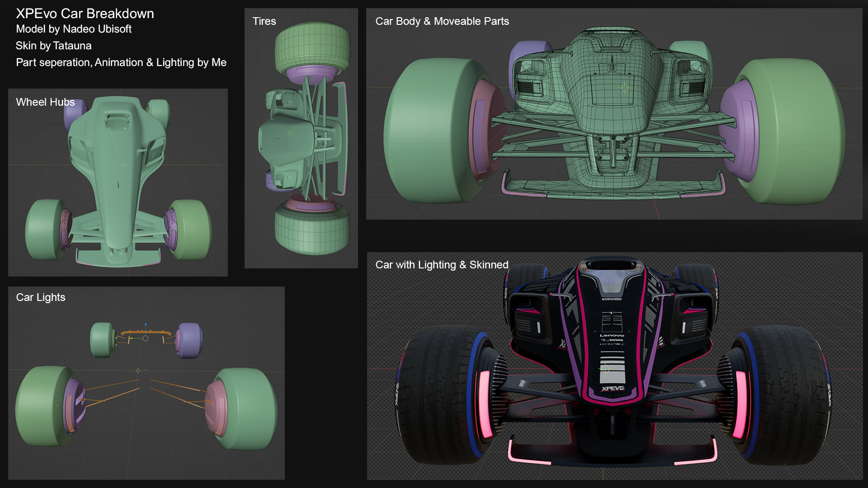Click the XPEvo Car Breakdown title

tap(85, 14)
